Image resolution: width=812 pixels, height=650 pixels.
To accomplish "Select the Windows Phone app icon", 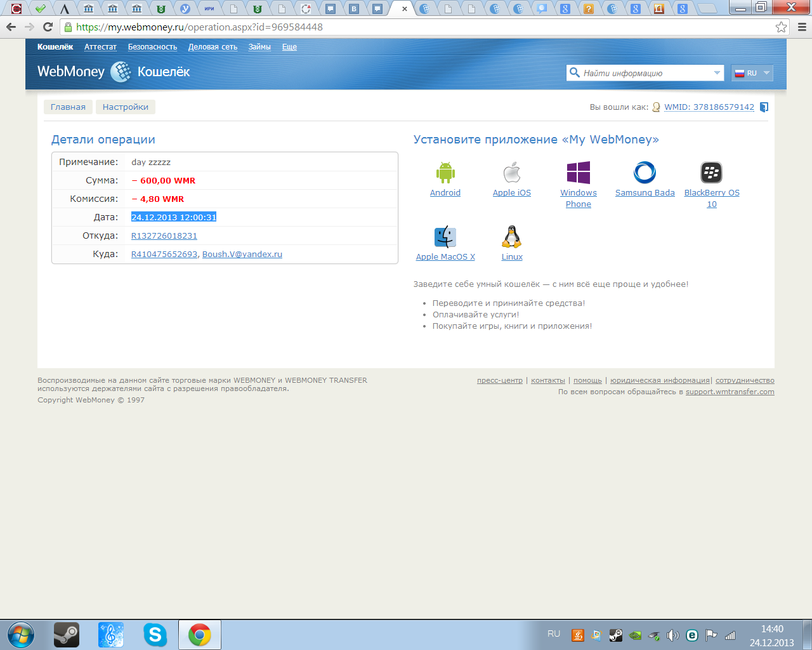I will coord(579,172).
